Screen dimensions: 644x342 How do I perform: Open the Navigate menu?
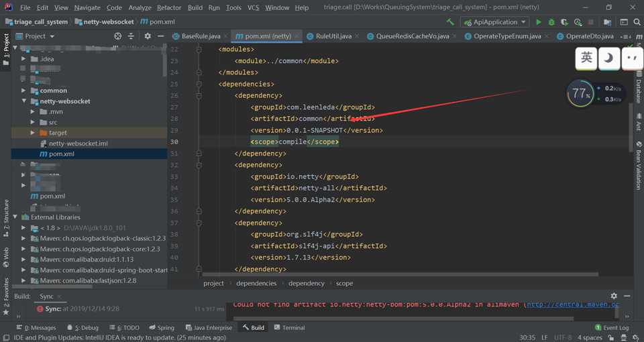click(87, 7)
